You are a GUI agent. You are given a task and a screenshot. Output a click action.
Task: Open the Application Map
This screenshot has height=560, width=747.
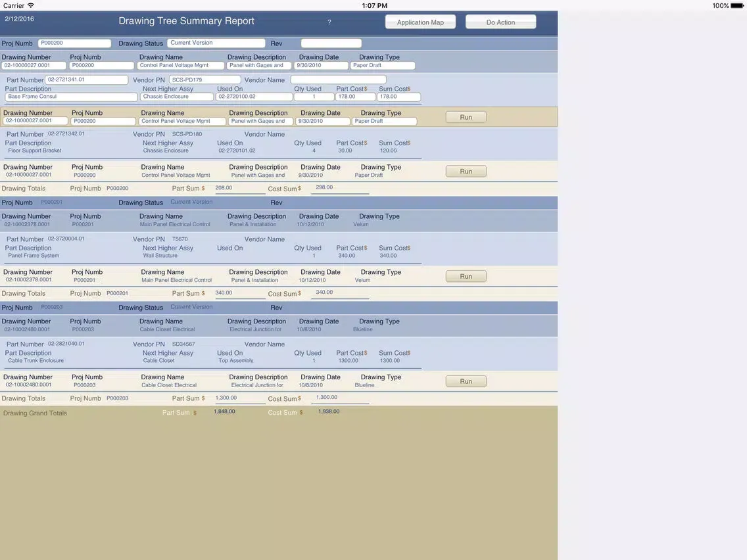[x=420, y=22]
